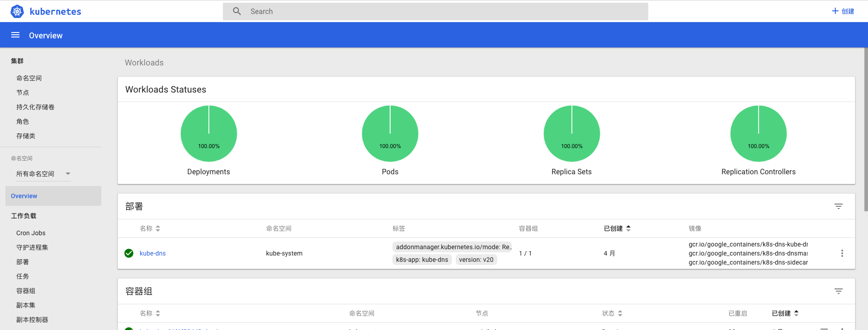Image resolution: width=868 pixels, height=330 pixels.
Task: Select Overview in the sidebar
Action: point(24,196)
